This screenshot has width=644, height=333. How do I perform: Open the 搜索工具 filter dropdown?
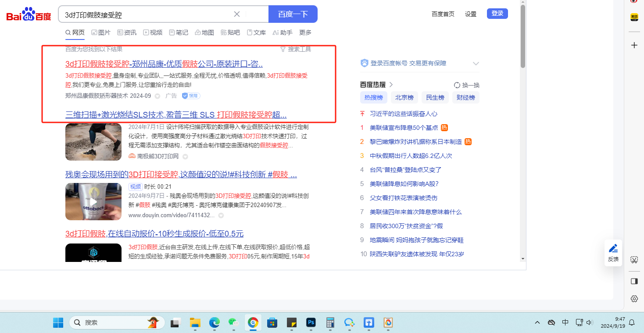(x=296, y=49)
